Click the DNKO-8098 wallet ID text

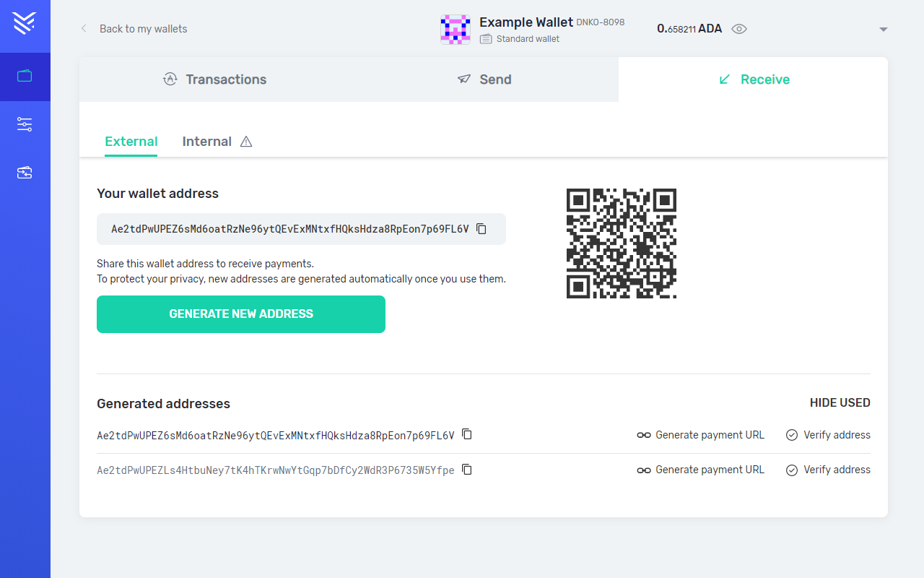click(601, 22)
